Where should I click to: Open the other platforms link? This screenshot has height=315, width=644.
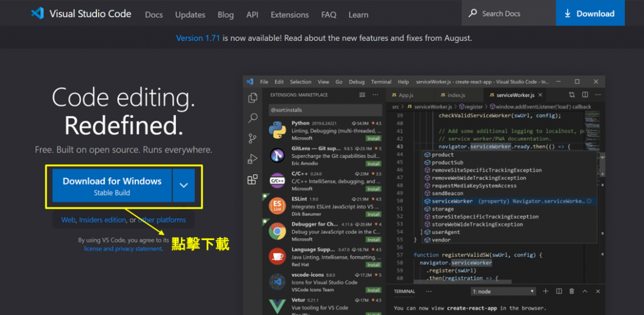(162, 220)
